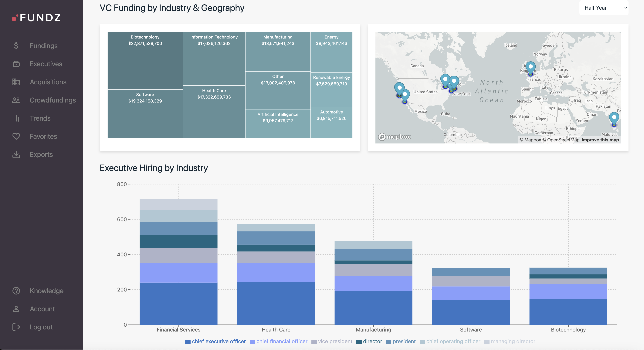The image size is (644, 350).
Task: Toggle the director legend entry
Action: point(369,342)
